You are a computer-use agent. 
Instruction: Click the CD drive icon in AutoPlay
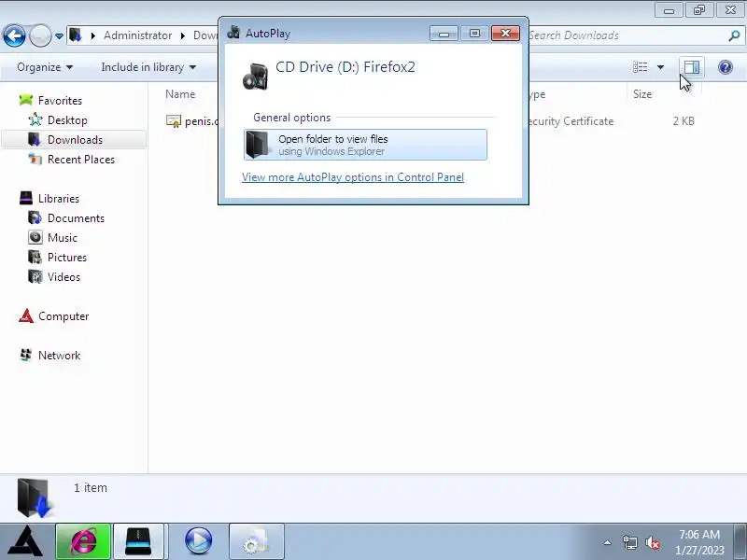255,77
